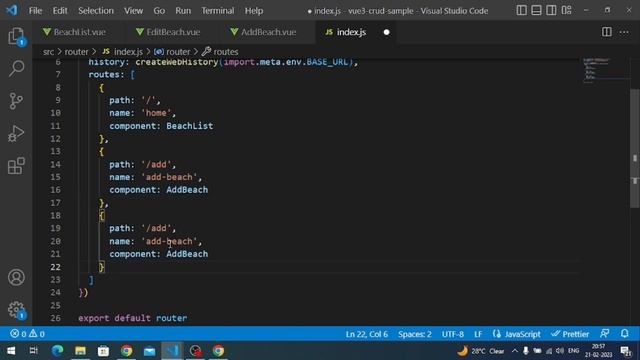This screenshot has height=360, width=640.
Task: Open the Source Control view
Action: [16, 101]
